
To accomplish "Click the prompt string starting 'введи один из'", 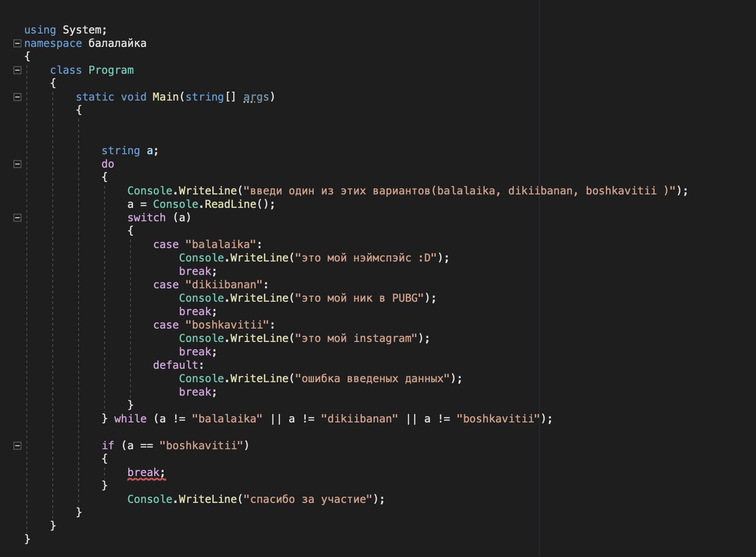I will pyautogui.click(x=459, y=191).
